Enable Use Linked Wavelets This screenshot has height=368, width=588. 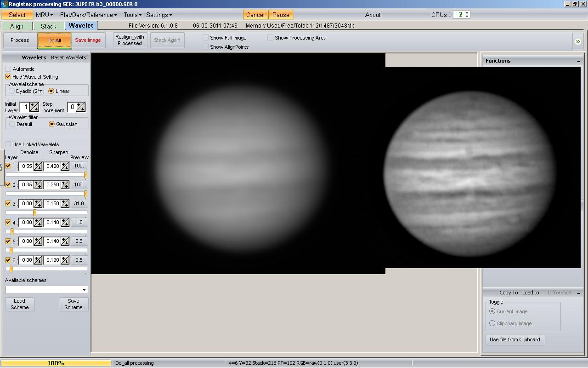point(8,144)
